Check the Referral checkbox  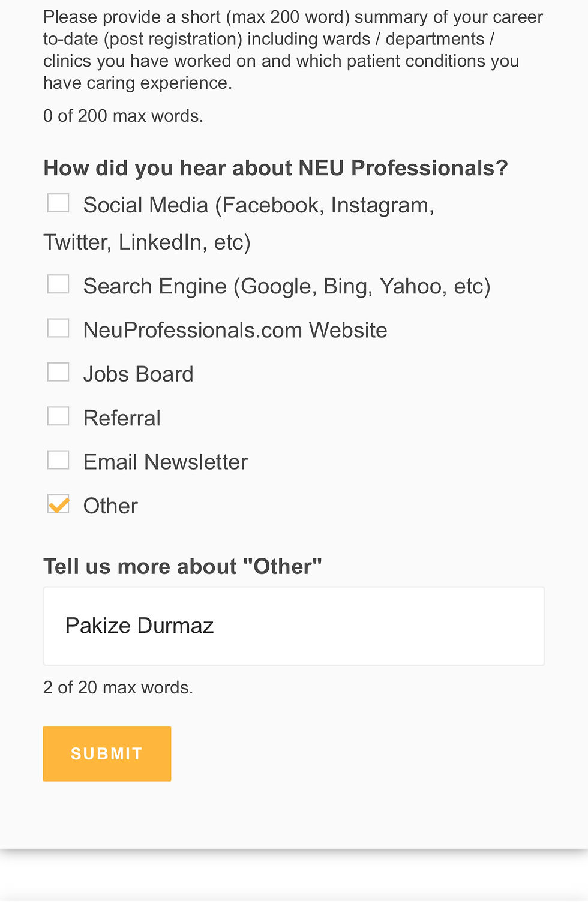(x=58, y=416)
